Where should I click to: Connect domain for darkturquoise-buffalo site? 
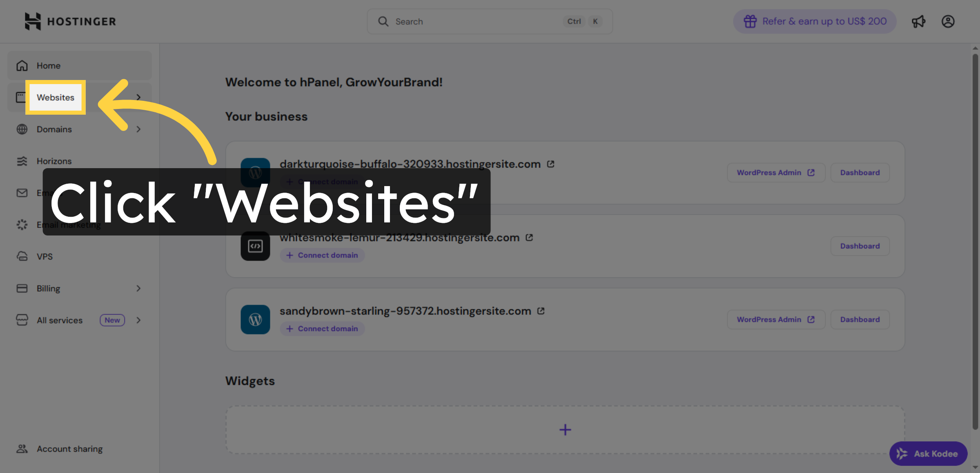pos(322,181)
